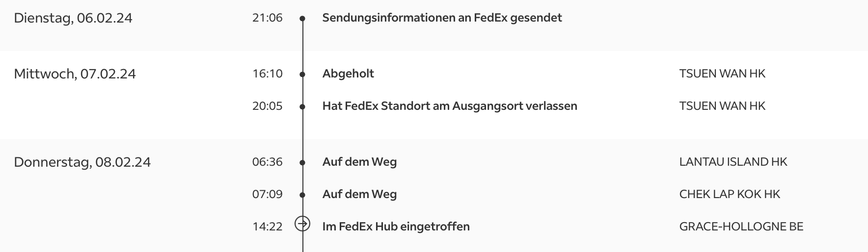
Task: Click the circled arrow icon at 14:22
Action: 302,224
